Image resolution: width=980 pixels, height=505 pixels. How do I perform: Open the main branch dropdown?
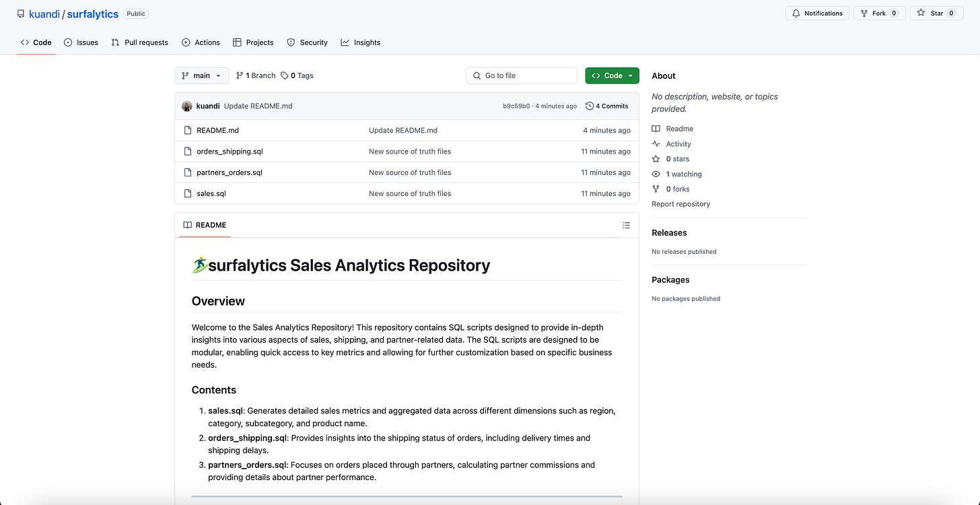click(201, 76)
